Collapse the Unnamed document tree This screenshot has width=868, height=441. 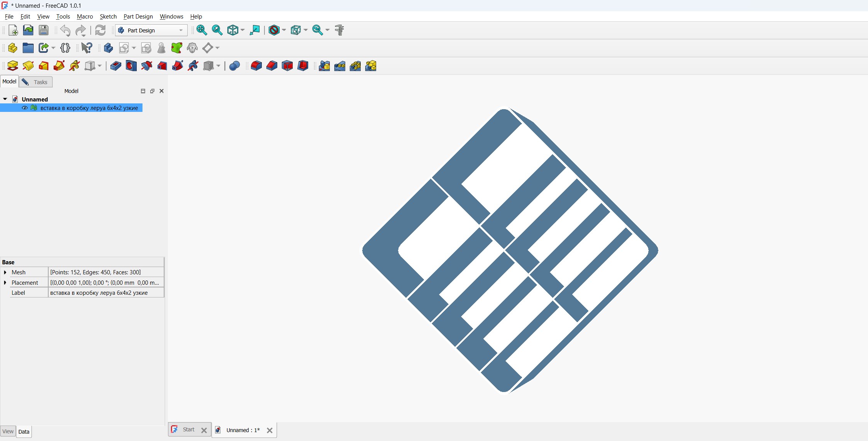[5, 99]
